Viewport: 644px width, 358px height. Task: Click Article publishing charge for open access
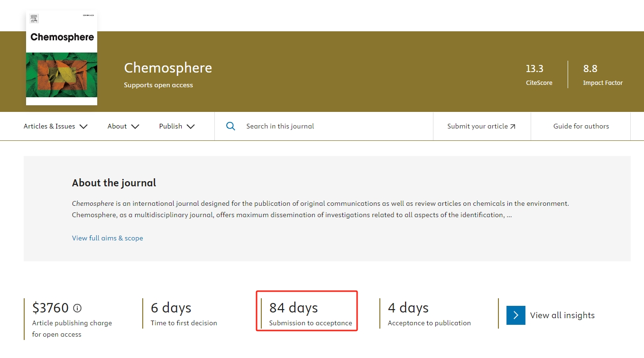pyautogui.click(x=72, y=329)
